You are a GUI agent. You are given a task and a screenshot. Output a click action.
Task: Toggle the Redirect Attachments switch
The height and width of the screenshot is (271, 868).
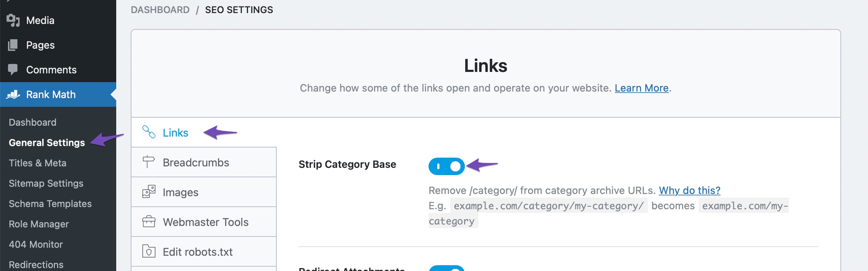[446, 269]
